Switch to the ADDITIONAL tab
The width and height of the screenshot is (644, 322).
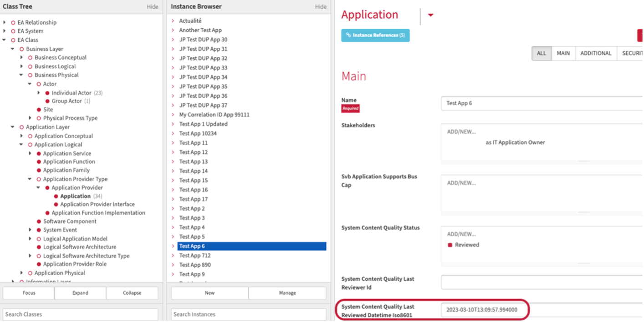point(596,53)
